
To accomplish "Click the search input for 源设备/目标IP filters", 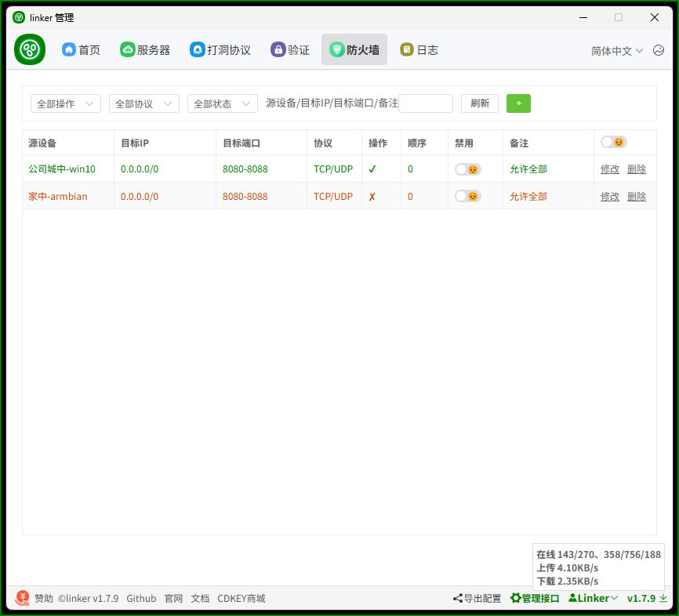I will (426, 103).
